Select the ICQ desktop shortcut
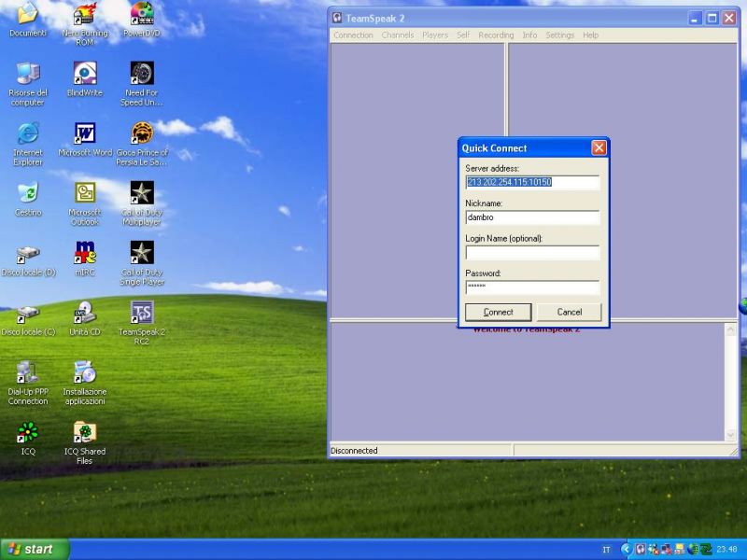The height and width of the screenshot is (560, 747). click(28, 438)
